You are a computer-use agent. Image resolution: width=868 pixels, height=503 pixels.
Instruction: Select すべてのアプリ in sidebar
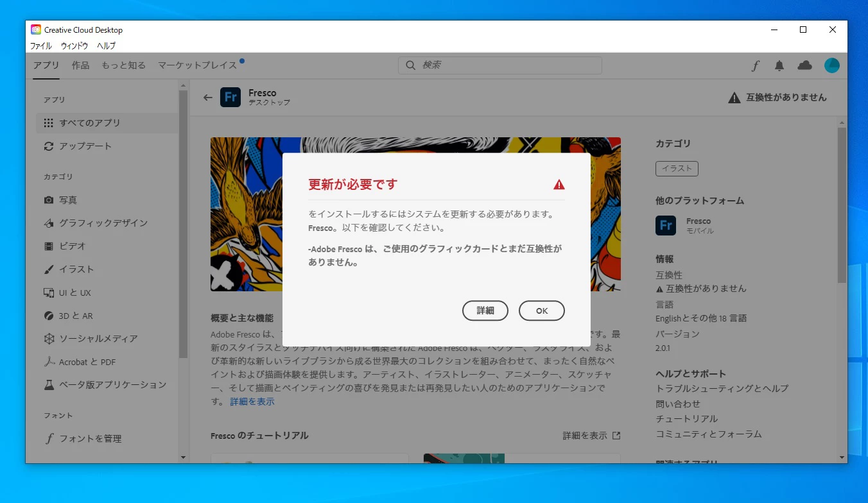[x=107, y=123]
